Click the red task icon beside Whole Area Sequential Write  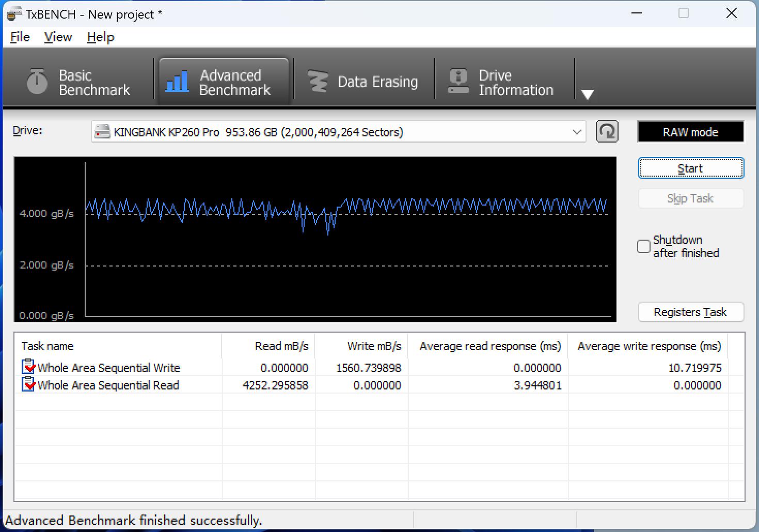pyautogui.click(x=27, y=367)
